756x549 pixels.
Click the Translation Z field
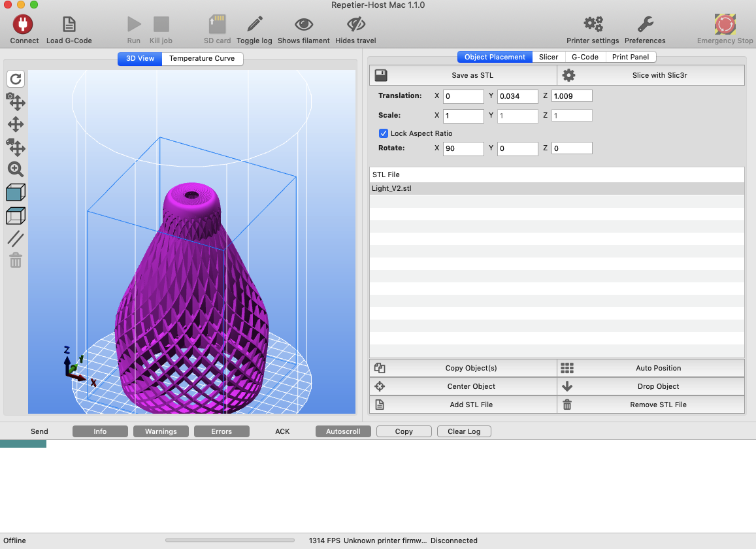coord(572,96)
